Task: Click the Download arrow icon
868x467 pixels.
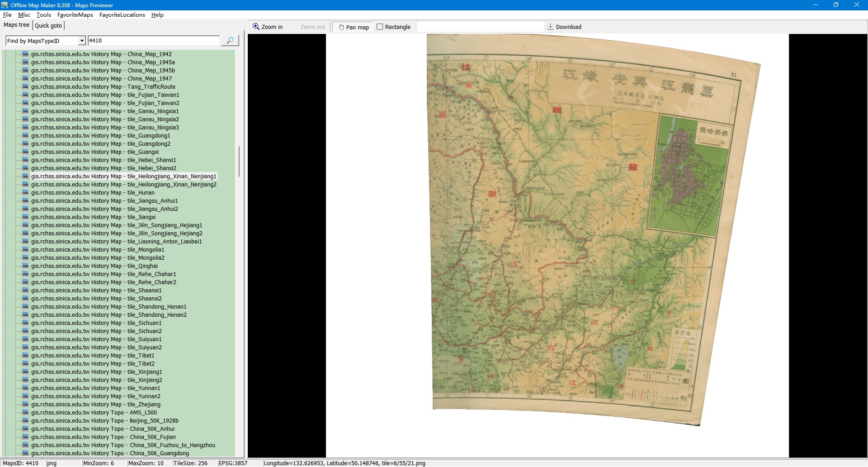Action: point(550,27)
